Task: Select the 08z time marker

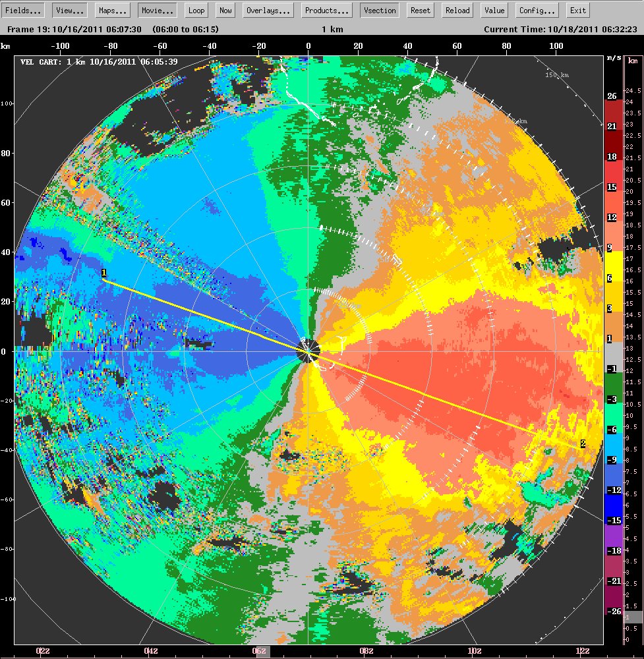Action: point(366,651)
